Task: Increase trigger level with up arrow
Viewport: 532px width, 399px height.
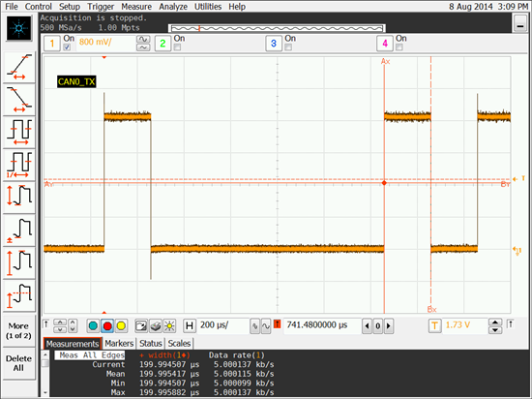Action: tap(495, 322)
